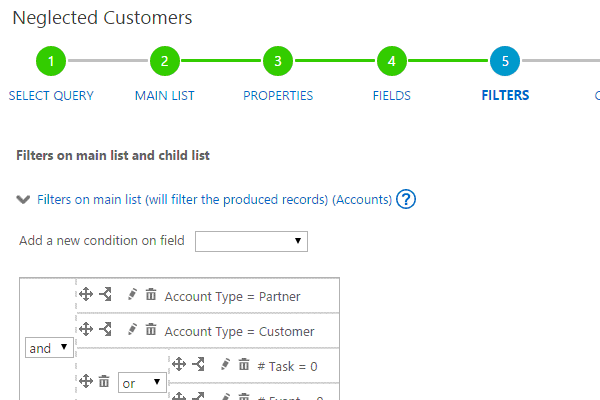Edit the Account Type = Partner condition
The image size is (600, 400).
[x=132, y=295]
